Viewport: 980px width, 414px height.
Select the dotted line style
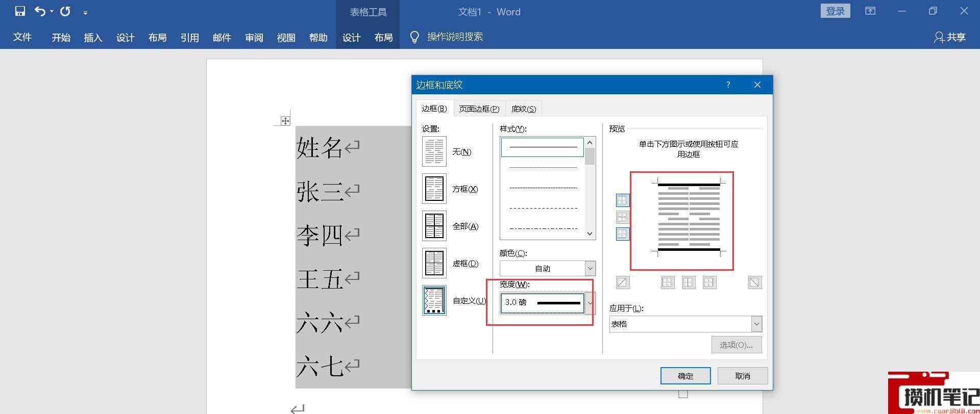tap(542, 168)
